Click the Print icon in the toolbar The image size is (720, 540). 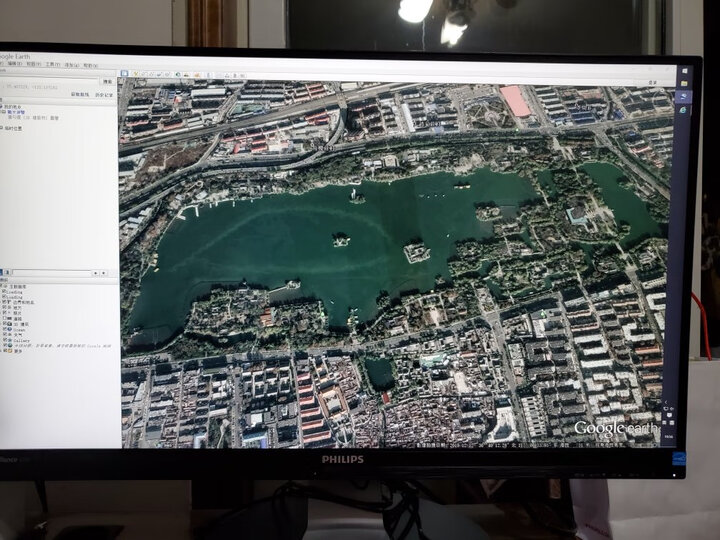pos(226,75)
